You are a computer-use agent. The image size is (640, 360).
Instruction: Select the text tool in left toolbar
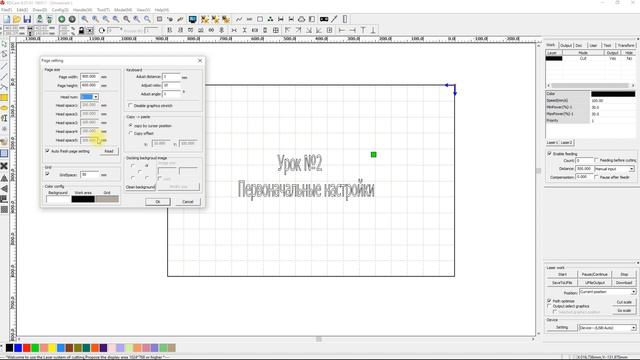pyautogui.click(x=4, y=118)
